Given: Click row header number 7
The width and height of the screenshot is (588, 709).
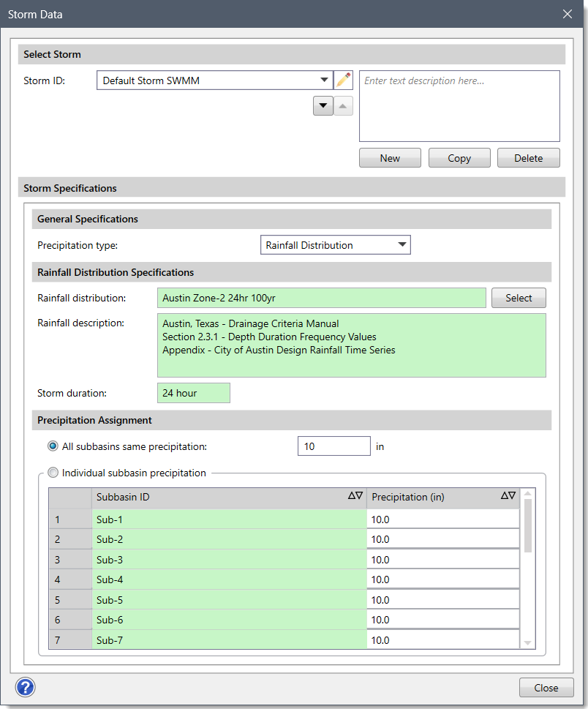Looking at the screenshot, I should click(x=70, y=639).
